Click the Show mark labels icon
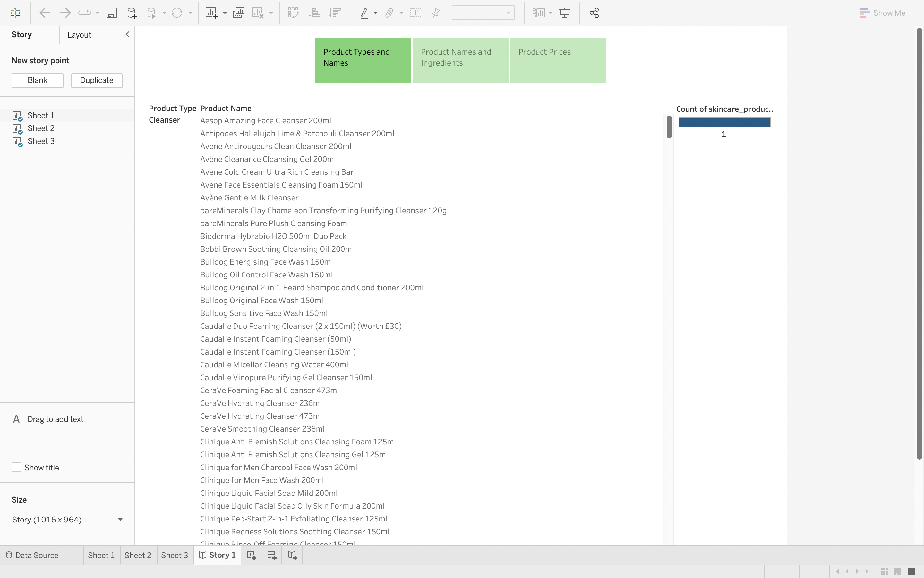The height and width of the screenshot is (578, 924). pos(416,13)
